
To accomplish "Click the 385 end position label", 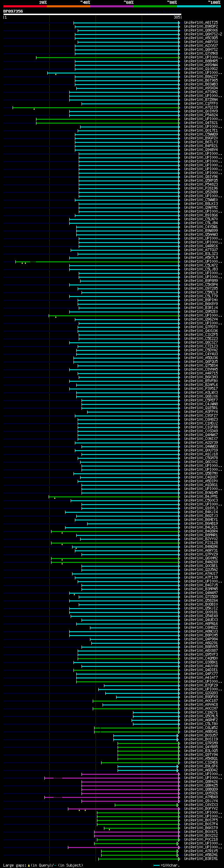I will (177, 17).
